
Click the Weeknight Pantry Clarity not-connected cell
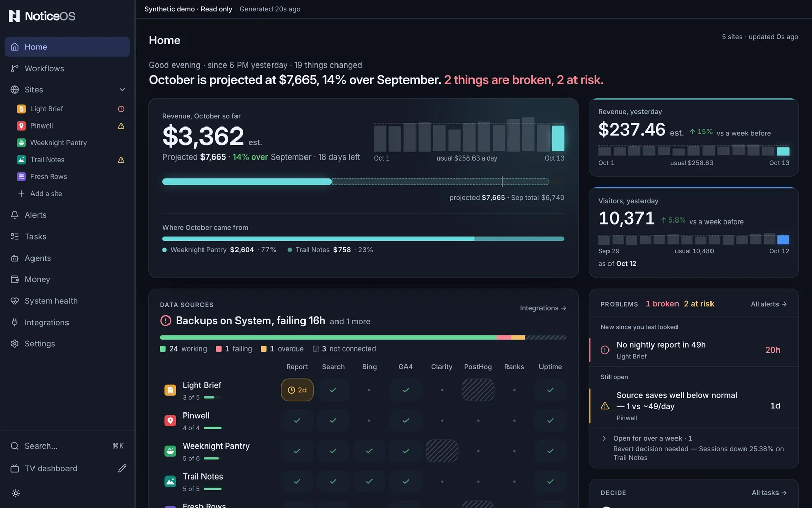click(x=442, y=451)
